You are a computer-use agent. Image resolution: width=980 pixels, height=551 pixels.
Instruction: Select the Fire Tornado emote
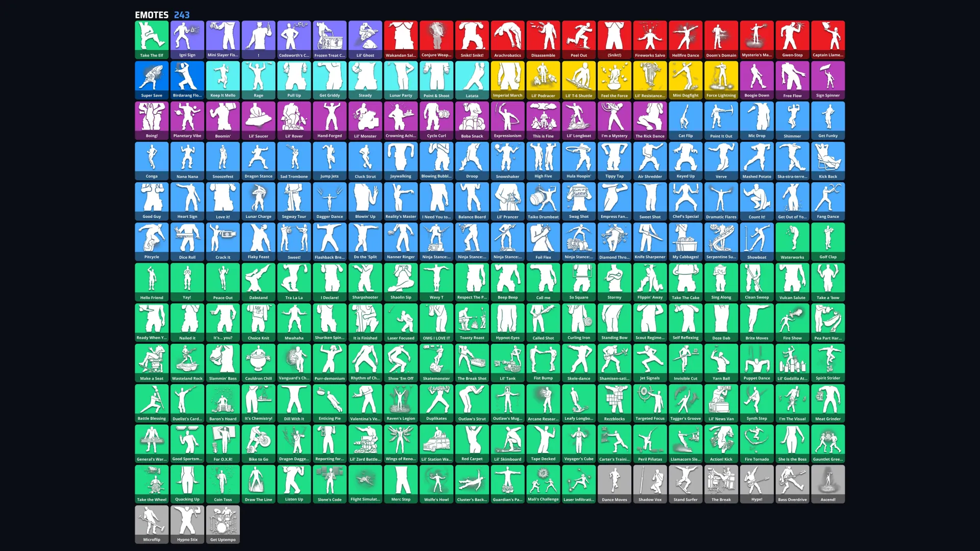[756, 444]
